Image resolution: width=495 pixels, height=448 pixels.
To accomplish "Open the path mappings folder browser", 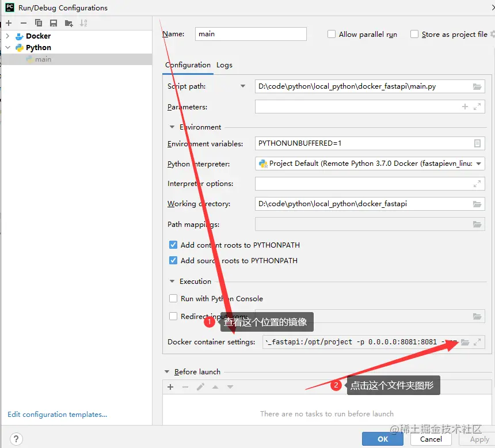I will [477, 225].
